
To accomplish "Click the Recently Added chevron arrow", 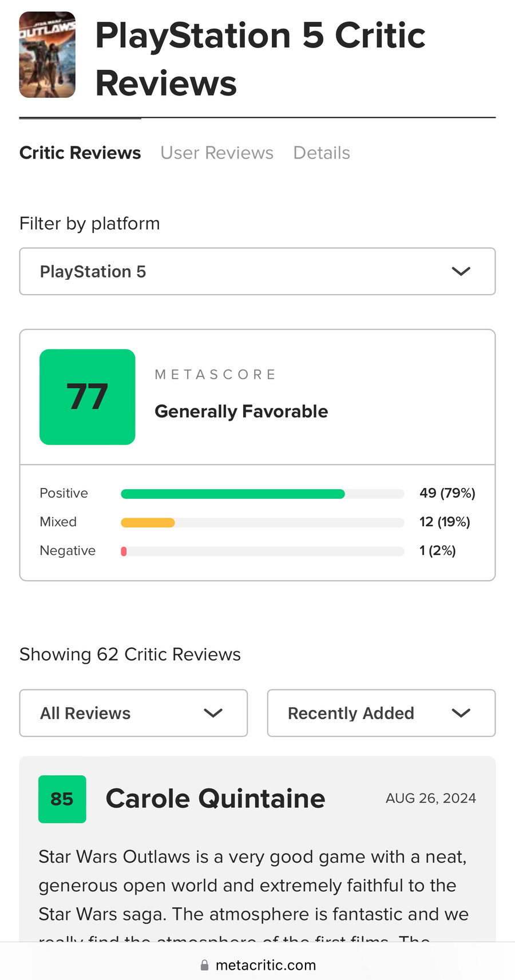I will coord(461,713).
